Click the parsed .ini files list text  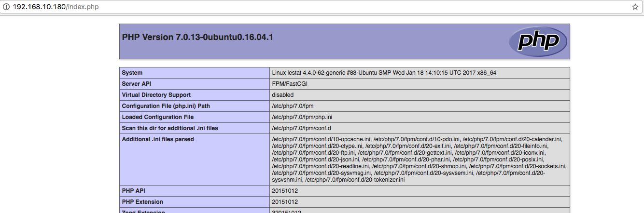click(x=419, y=160)
